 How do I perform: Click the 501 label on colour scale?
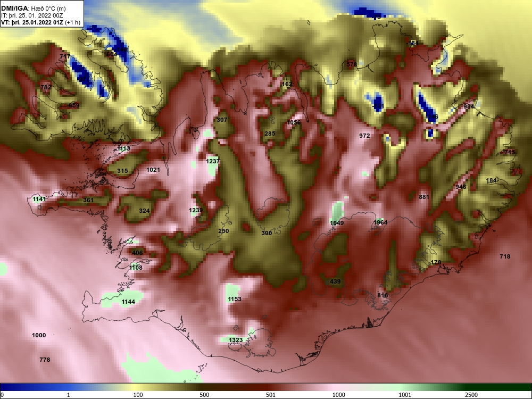[271, 395]
